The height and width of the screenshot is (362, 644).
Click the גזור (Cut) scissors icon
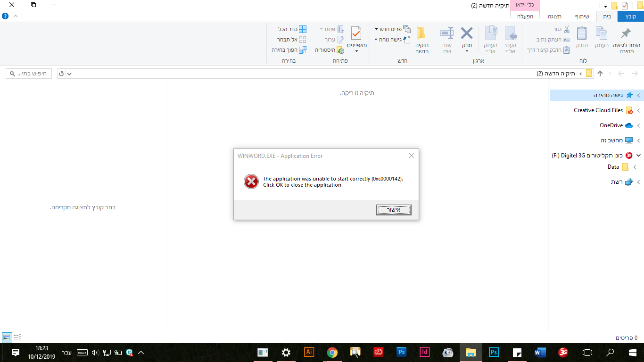click(x=566, y=29)
